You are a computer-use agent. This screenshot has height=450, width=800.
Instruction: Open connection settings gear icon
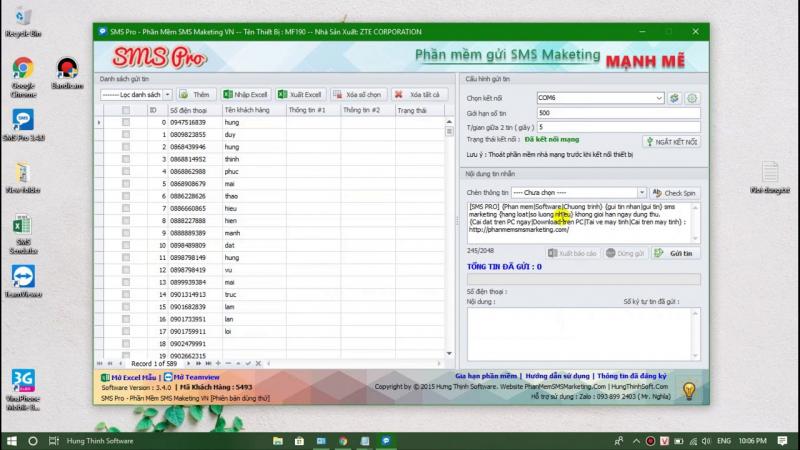[x=691, y=98]
